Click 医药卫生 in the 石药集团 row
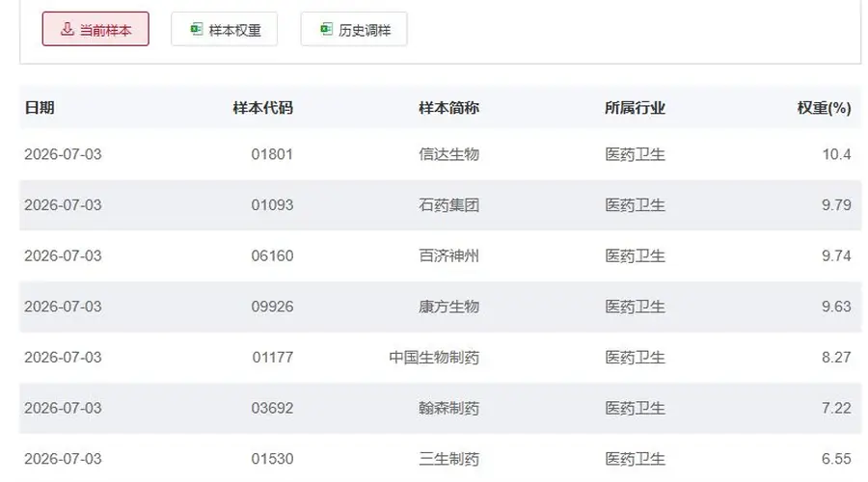The width and height of the screenshot is (868, 482). tap(635, 204)
